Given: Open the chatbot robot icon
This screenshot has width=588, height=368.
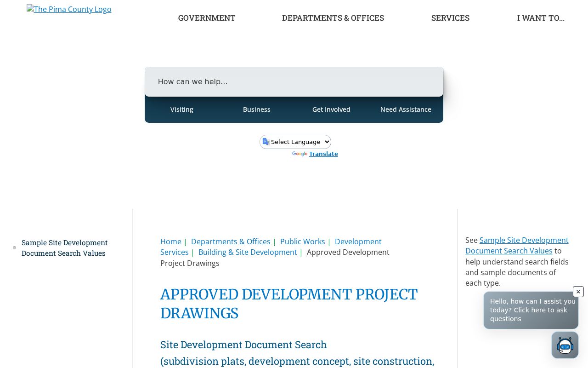Looking at the screenshot, I should coord(565,345).
